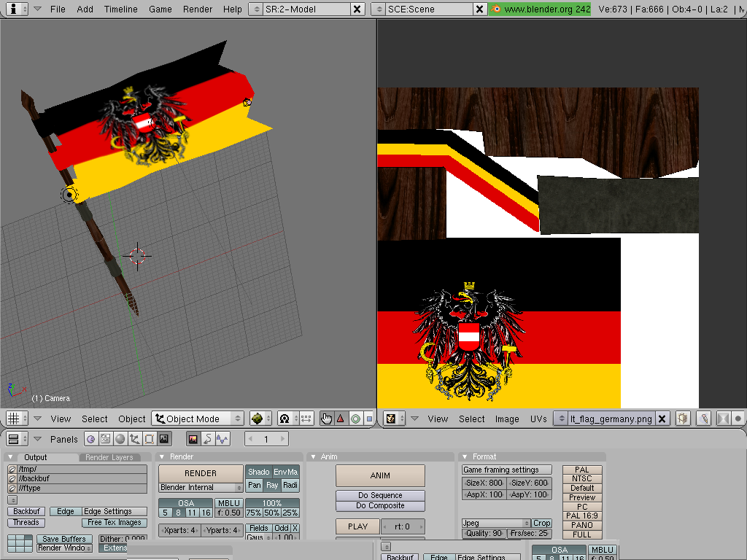Toggle the upper Render panel's MBLU button
The image size is (747, 560).
click(228, 503)
